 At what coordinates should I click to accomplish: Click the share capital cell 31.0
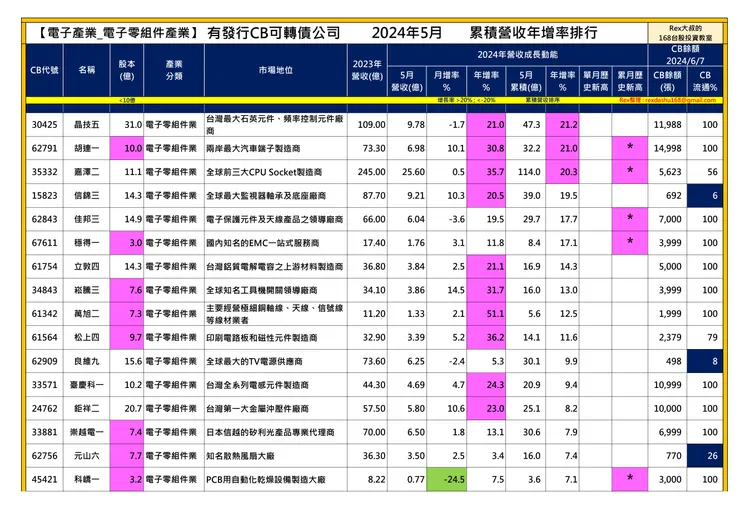[127, 125]
